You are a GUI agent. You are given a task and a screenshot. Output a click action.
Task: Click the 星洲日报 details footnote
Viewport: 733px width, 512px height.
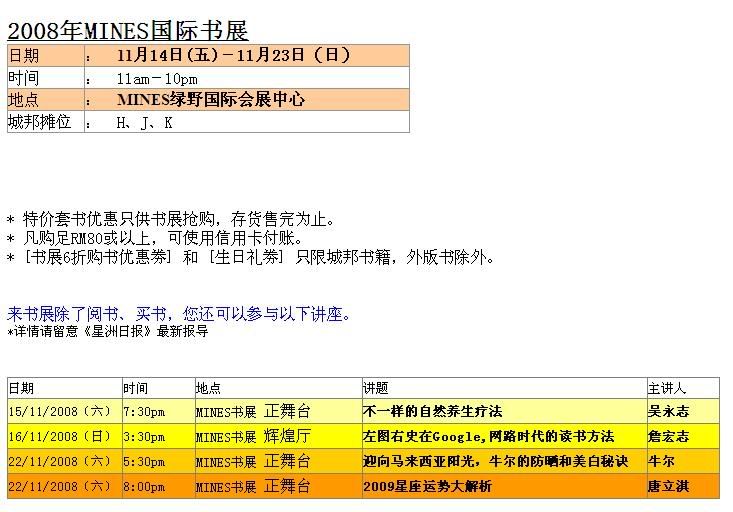pos(107,331)
